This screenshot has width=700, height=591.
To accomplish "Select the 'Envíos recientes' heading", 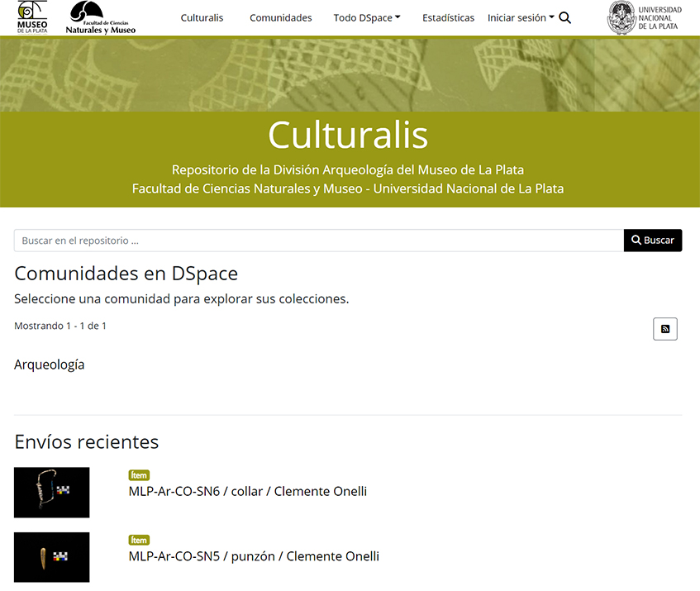I will pyautogui.click(x=87, y=442).
